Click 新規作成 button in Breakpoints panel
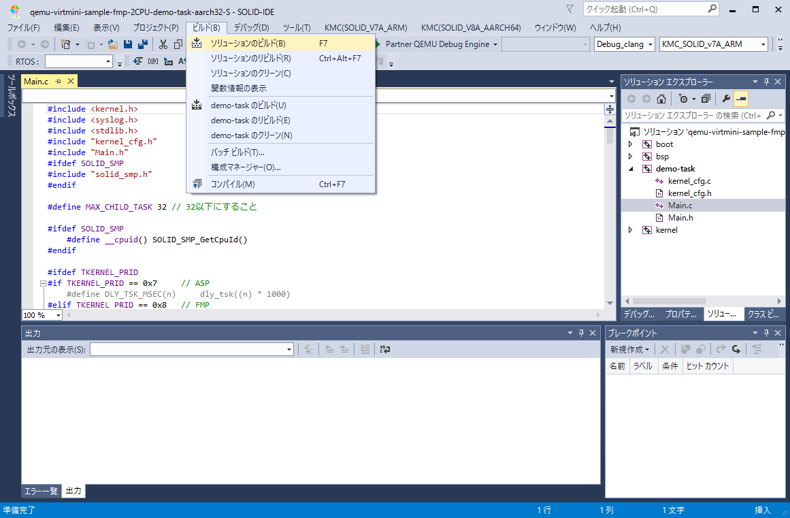Viewport: 790px width, 518px height. tap(630, 349)
